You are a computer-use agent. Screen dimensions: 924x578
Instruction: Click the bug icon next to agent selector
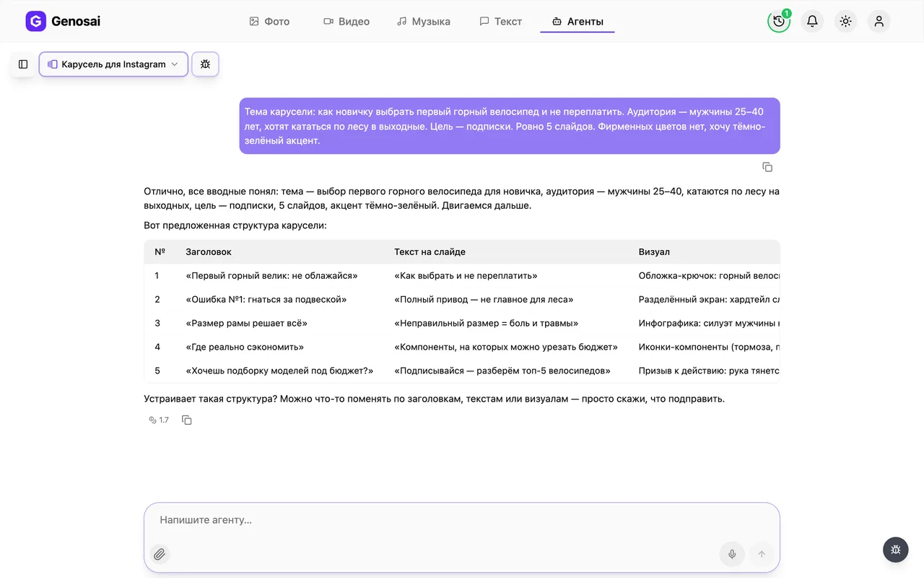(205, 64)
